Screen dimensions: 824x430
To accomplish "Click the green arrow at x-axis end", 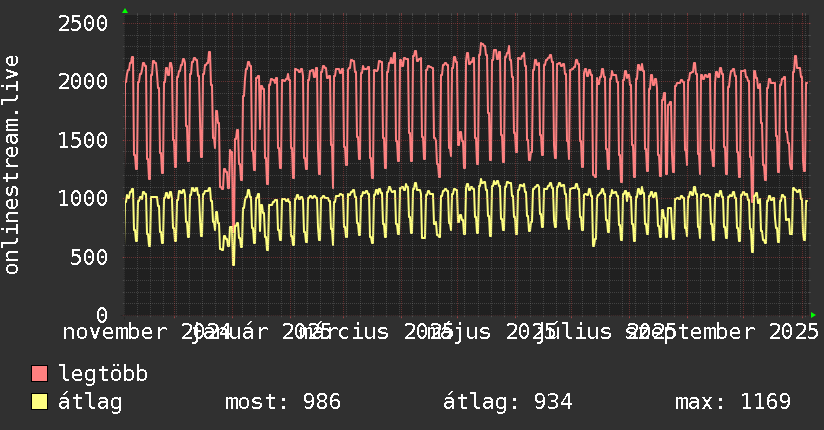I will tap(813, 315).
